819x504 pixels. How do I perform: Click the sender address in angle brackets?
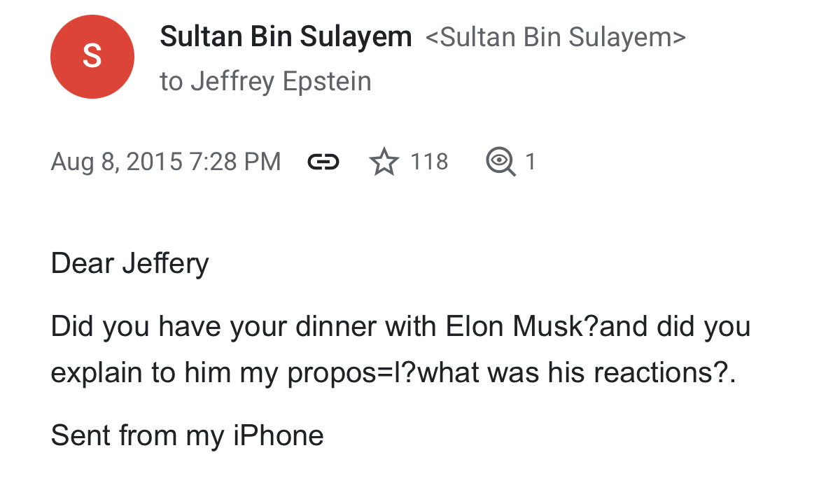coord(556,36)
